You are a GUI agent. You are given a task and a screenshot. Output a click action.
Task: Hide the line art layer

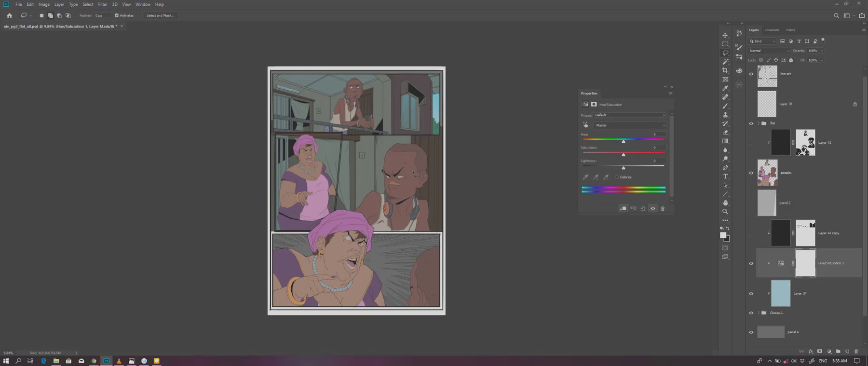[x=751, y=74]
